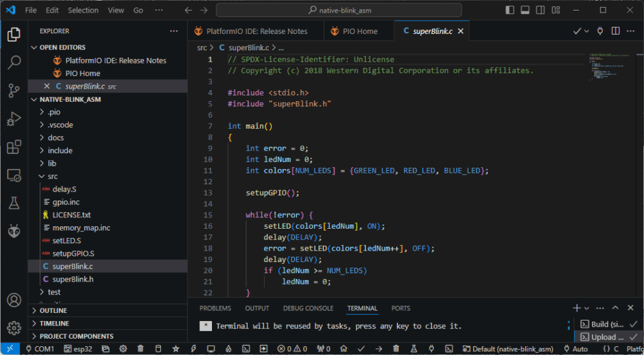Open the Search view in activity bar

tap(14, 62)
